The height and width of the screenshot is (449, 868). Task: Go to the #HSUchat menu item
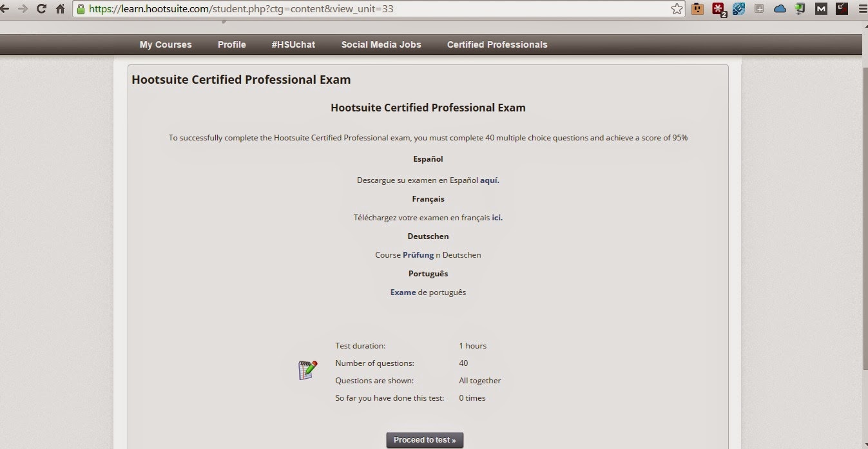click(x=294, y=44)
